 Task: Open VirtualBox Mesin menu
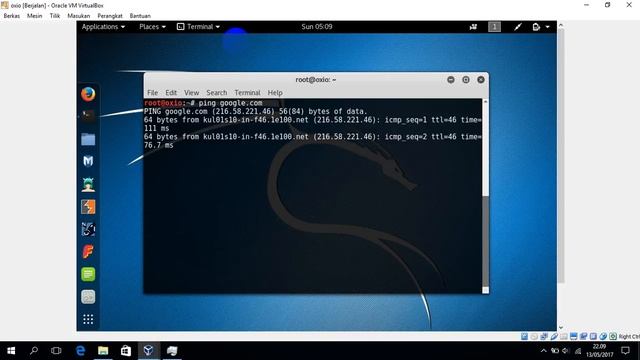click(x=34, y=16)
